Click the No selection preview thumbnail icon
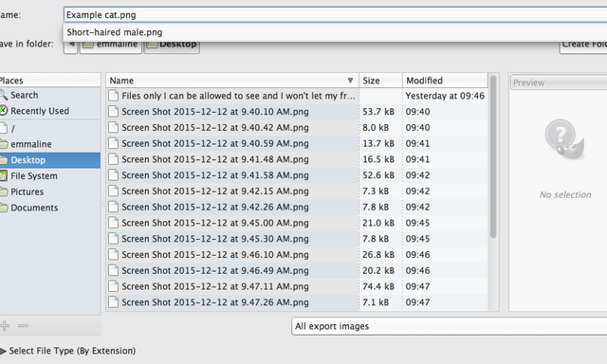The width and height of the screenshot is (607, 364). [x=565, y=139]
